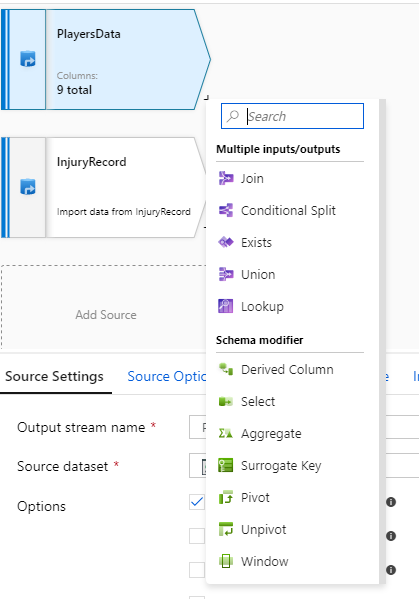The width and height of the screenshot is (419, 599).
Task: Show info for first Options checkbox
Action: click(391, 502)
